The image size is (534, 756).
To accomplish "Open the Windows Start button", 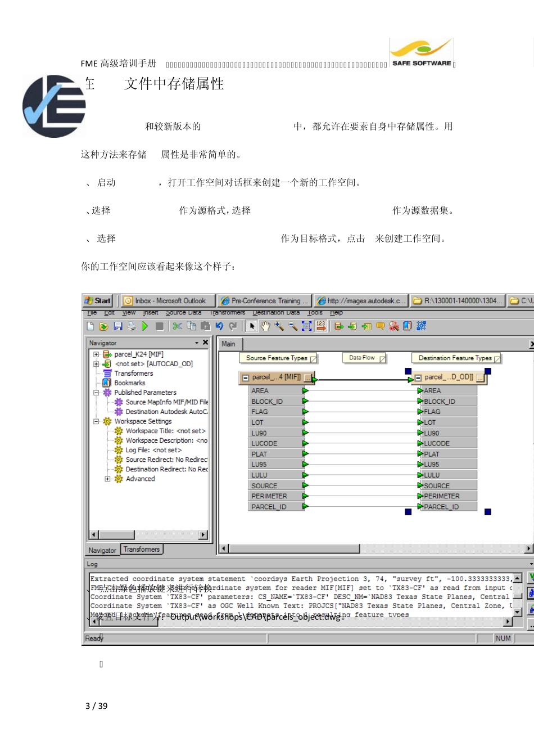I will (x=98, y=301).
